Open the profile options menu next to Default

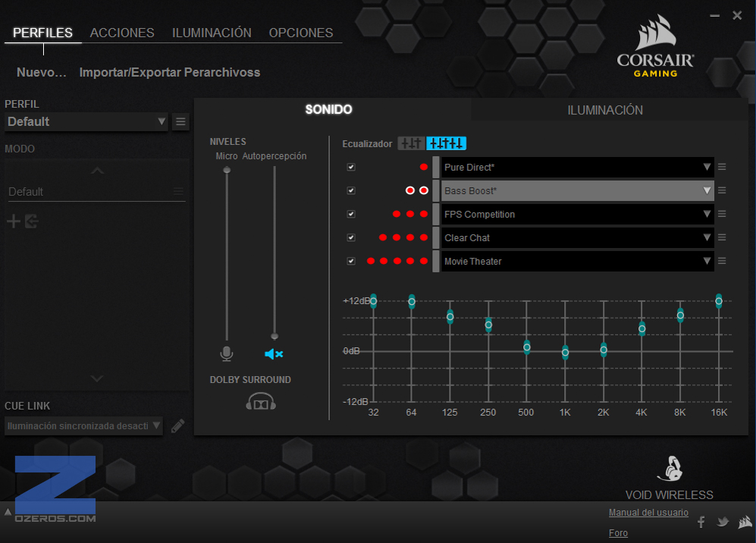180,121
